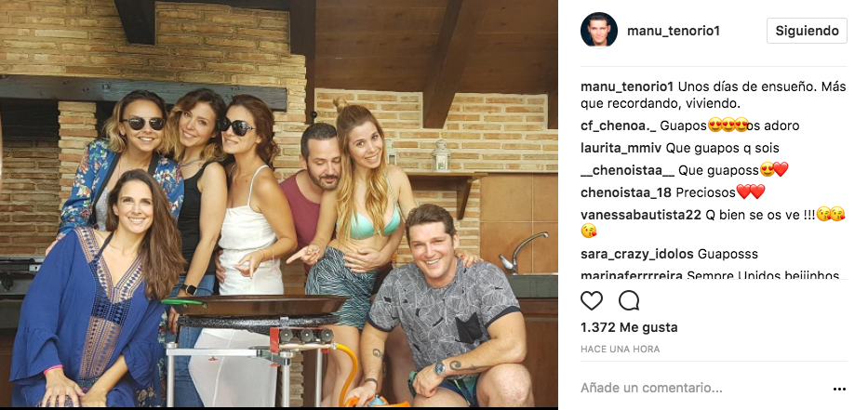The image size is (868, 410).
Task: Open comments via speech bubble icon
Action: point(629,300)
